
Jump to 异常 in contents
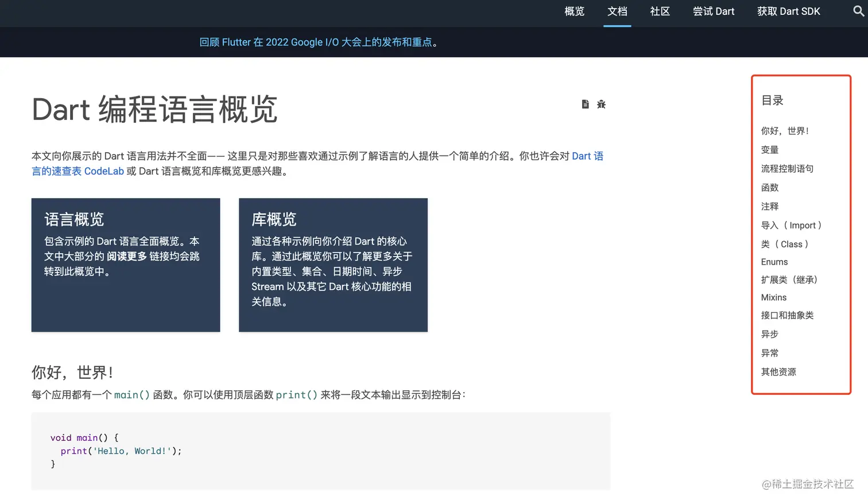(770, 353)
